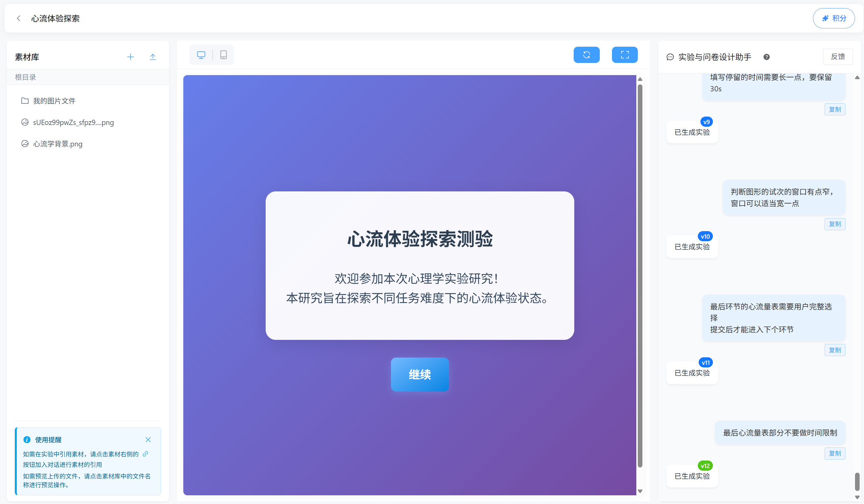The image size is (864, 504).
Task: Open preview in fullscreen mode
Action: [x=625, y=55]
